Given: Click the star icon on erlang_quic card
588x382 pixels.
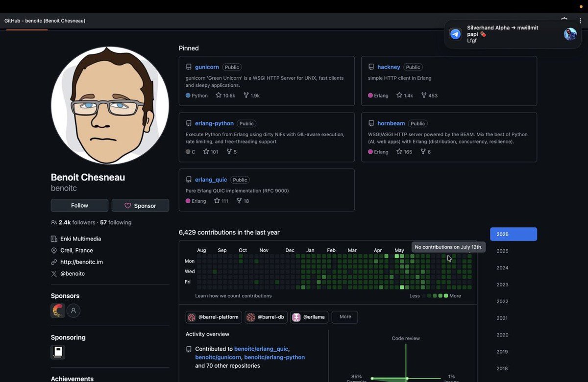Looking at the screenshot, I should point(217,201).
